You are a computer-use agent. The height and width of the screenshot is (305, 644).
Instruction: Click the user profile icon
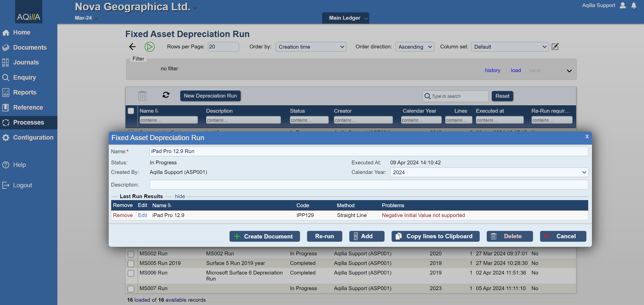coord(623,6)
